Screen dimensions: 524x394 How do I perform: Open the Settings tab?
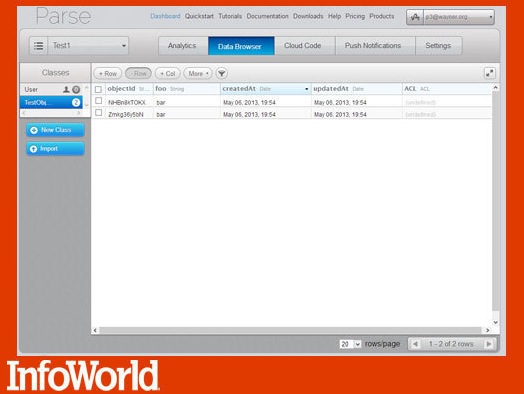pyautogui.click(x=438, y=46)
